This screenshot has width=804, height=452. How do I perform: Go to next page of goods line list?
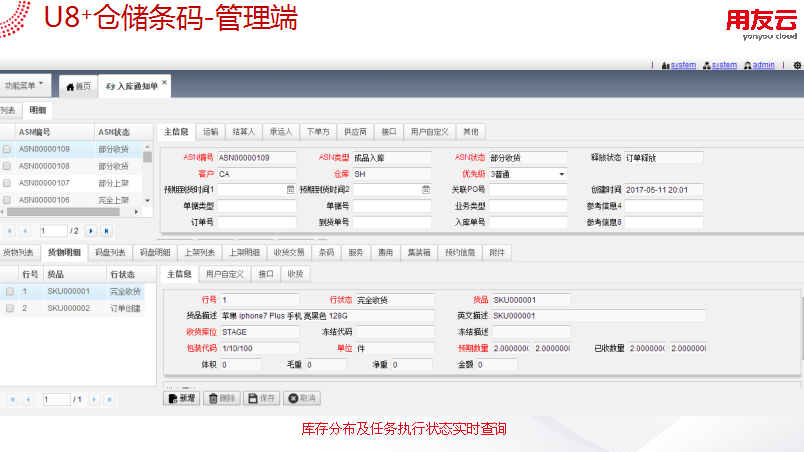pyautogui.click(x=94, y=399)
